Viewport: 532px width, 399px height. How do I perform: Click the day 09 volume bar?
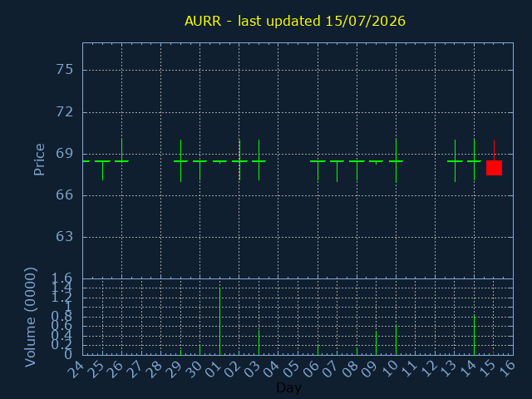377,343
